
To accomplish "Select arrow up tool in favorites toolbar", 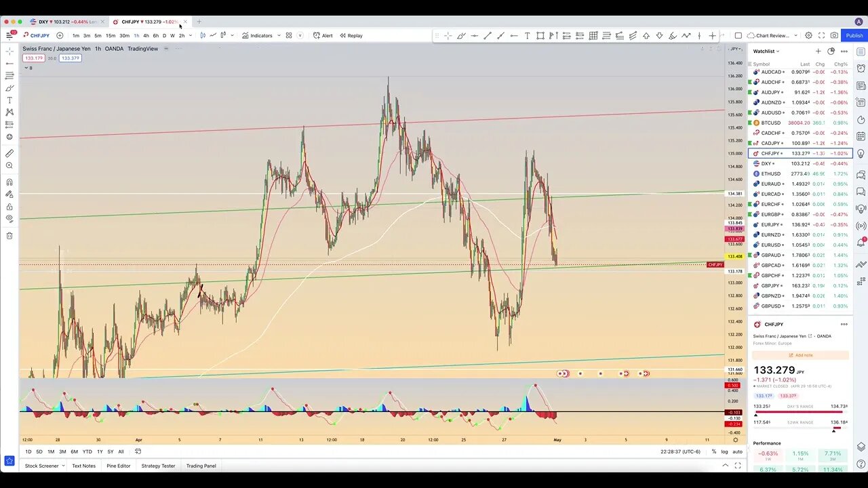I will (646, 35).
